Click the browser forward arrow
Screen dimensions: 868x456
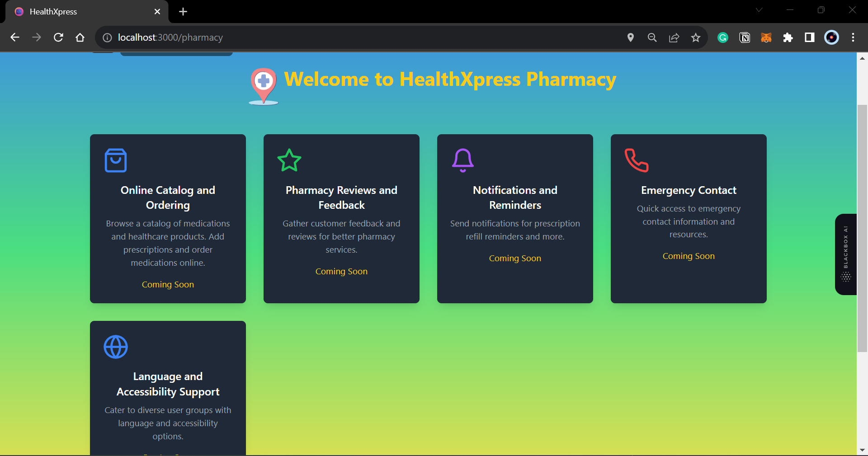(x=37, y=38)
